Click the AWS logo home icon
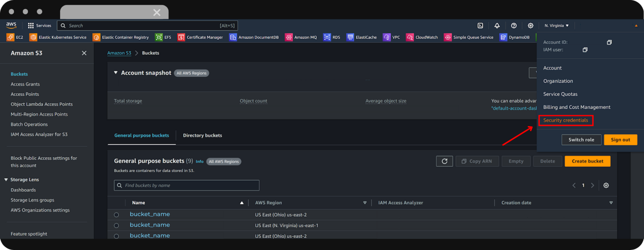The height and width of the screenshot is (250, 644). 11,25
